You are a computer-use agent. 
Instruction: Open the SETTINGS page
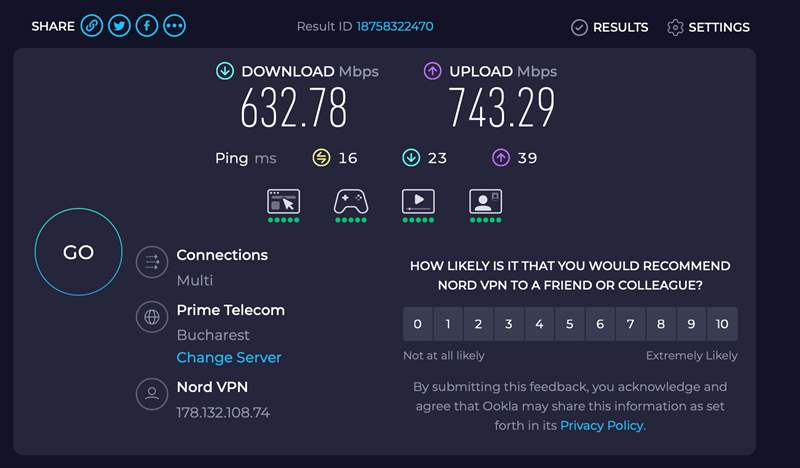click(x=708, y=27)
